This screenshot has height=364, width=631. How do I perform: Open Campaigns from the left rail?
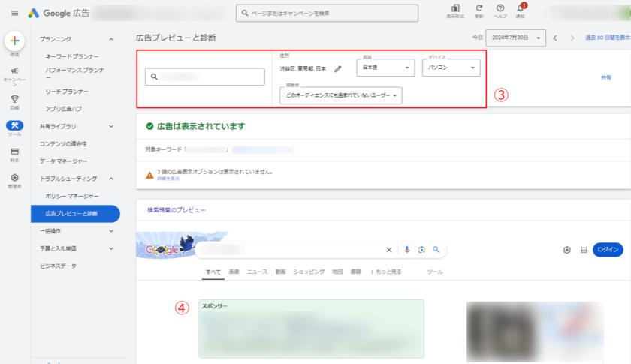tap(14, 71)
